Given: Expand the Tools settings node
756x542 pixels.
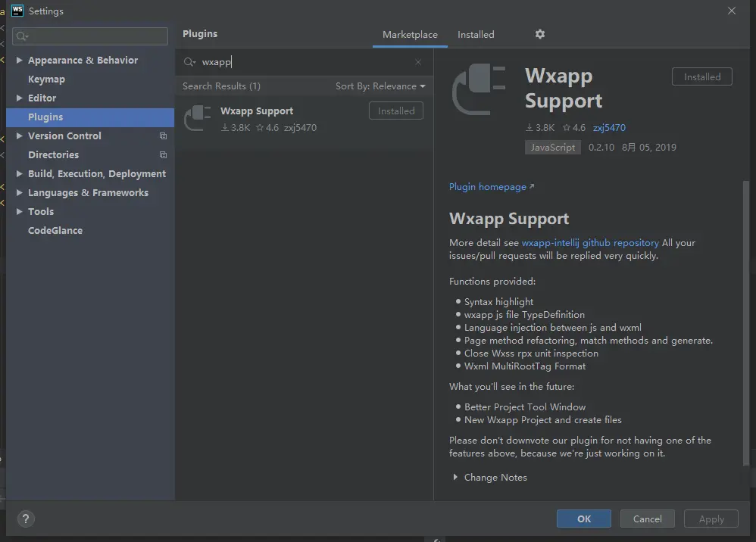Looking at the screenshot, I should point(19,211).
